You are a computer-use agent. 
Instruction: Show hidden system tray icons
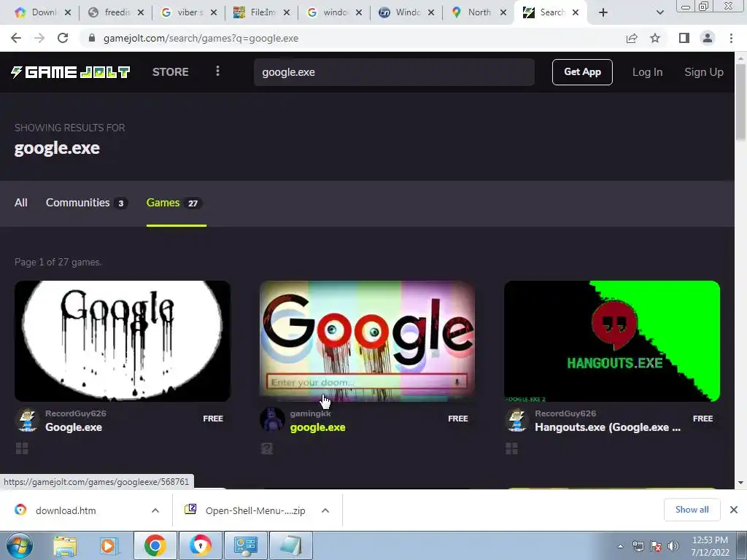(x=620, y=546)
